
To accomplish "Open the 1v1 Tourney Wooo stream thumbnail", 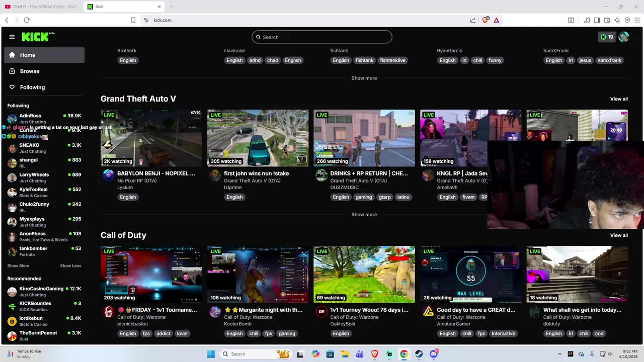I will (x=364, y=275).
